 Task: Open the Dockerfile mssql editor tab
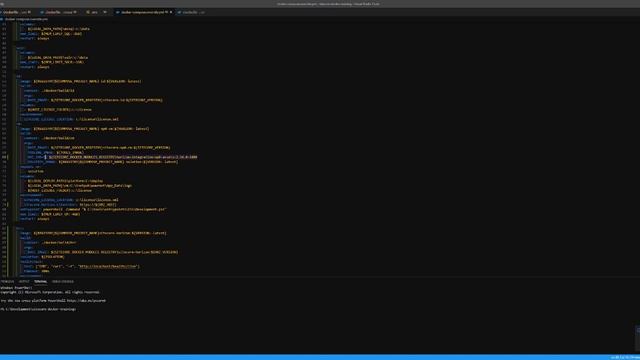(58, 12)
